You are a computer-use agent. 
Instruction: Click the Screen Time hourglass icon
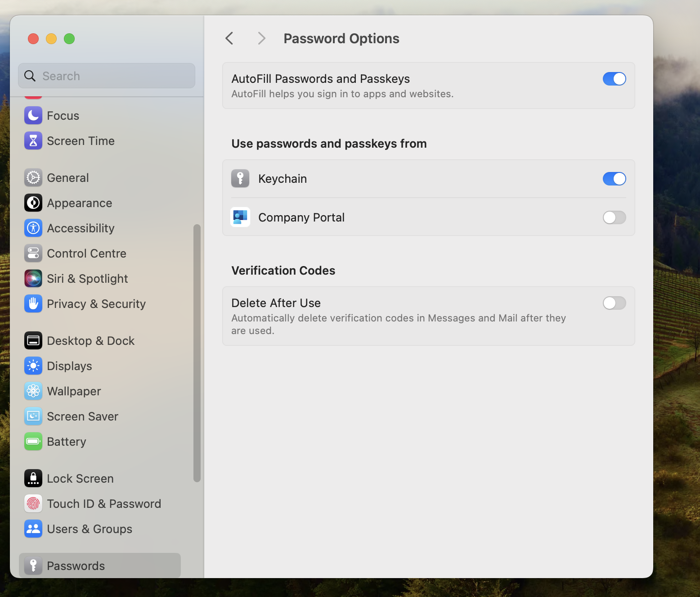point(33,141)
